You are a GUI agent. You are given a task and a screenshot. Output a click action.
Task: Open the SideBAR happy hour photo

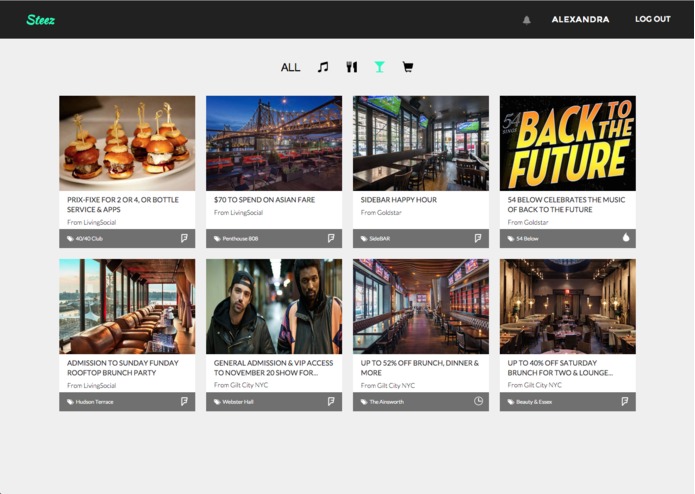point(421,143)
